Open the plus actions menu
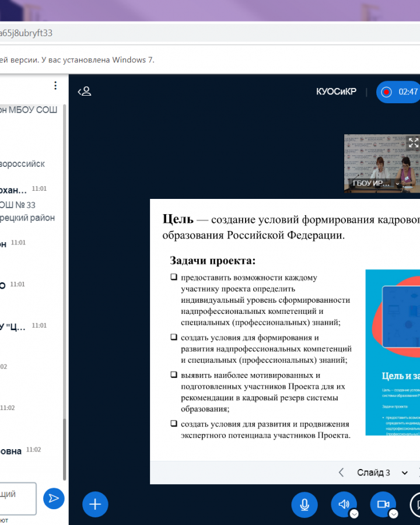 coord(95,505)
